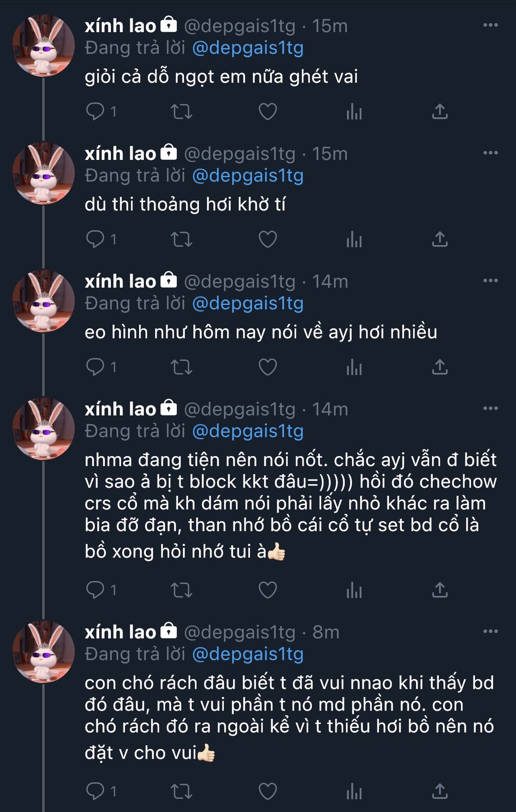This screenshot has width=516, height=812.
Task: View analytics for the "con chó rách" tweet
Action: [x=354, y=791]
